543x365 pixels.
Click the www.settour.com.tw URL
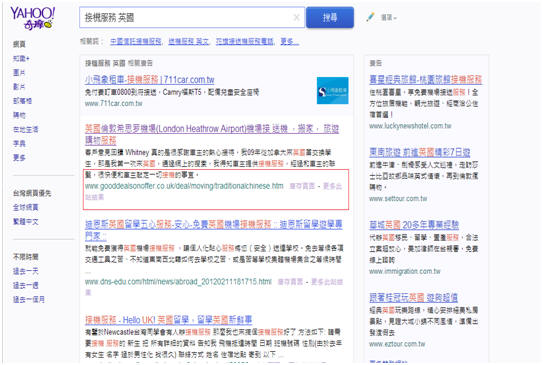(x=398, y=199)
